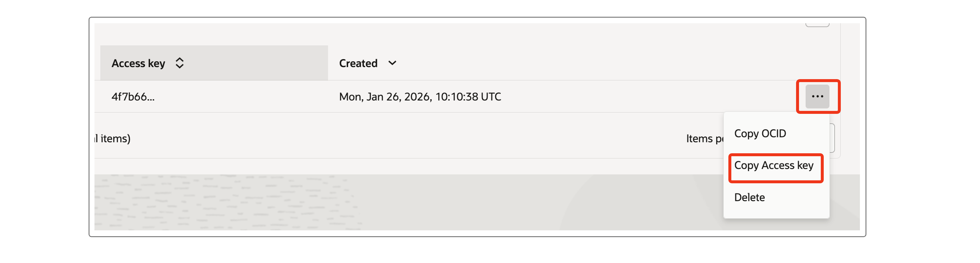Image resolution: width=980 pixels, height=263 pixels.
Task: Select the 4f7b66... access key value
Action: pyautogui.click(x=133, y=97)
